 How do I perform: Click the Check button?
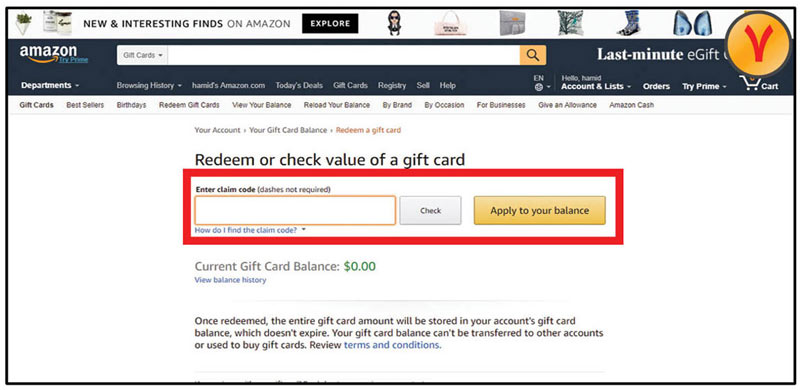(430, 210)
